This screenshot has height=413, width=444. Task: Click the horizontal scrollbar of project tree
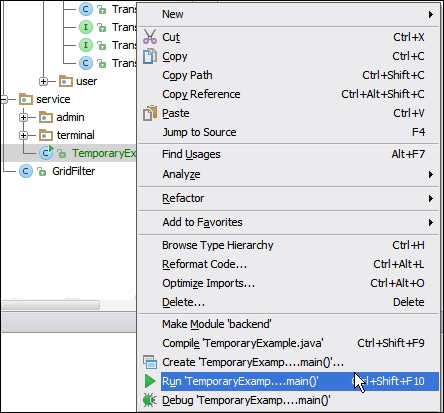[x=50, y=305]
